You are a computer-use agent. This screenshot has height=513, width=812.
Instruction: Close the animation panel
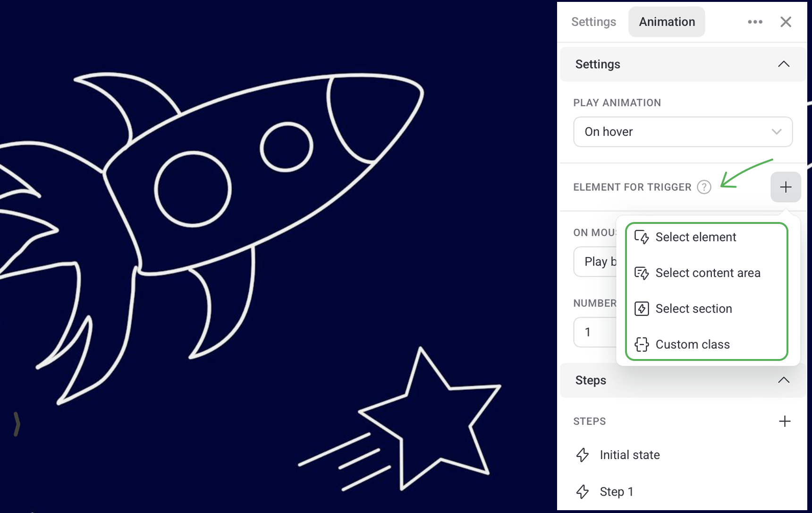point(786,22)
